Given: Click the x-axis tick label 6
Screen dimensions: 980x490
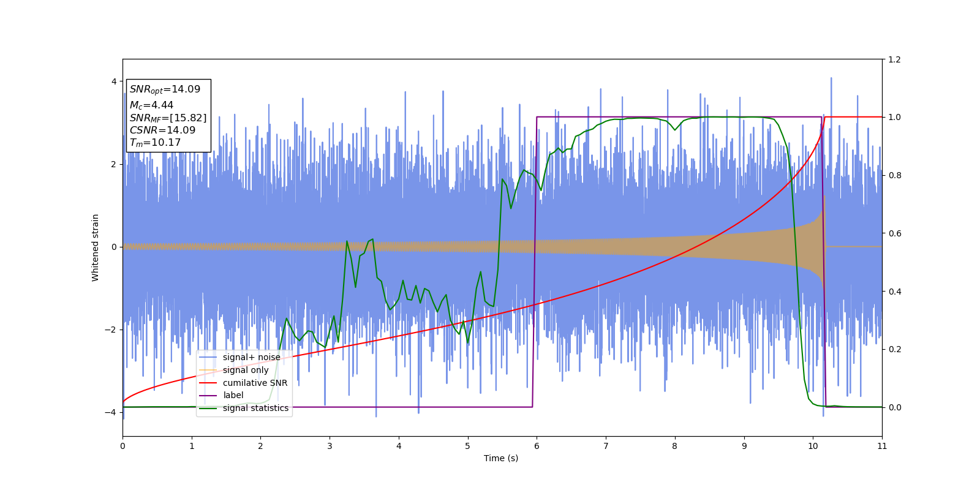Looking at the screenshot, I should click(537, 446).
